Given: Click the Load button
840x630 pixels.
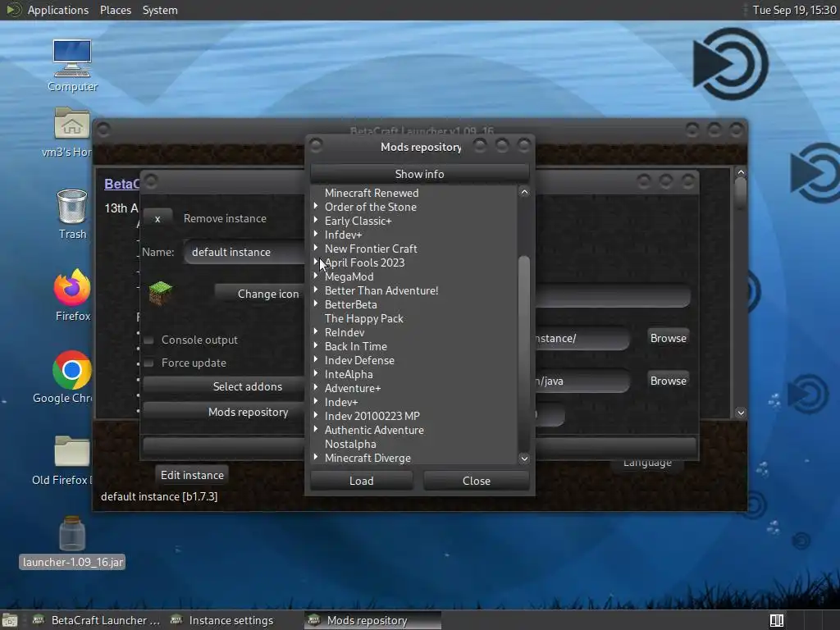Looking at the screenshot, I should point(362,481).
